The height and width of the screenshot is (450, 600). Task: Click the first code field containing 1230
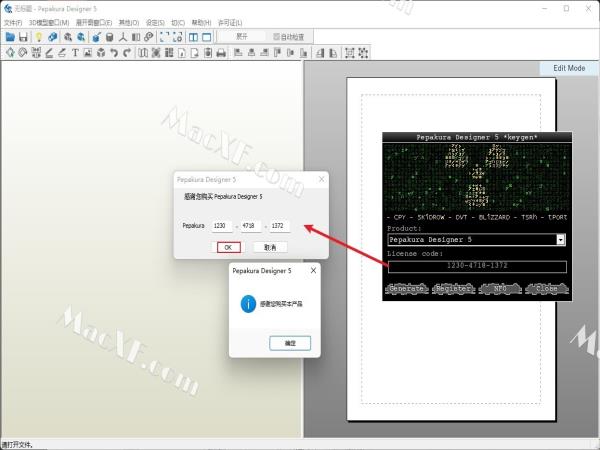[x=221, y=226]
